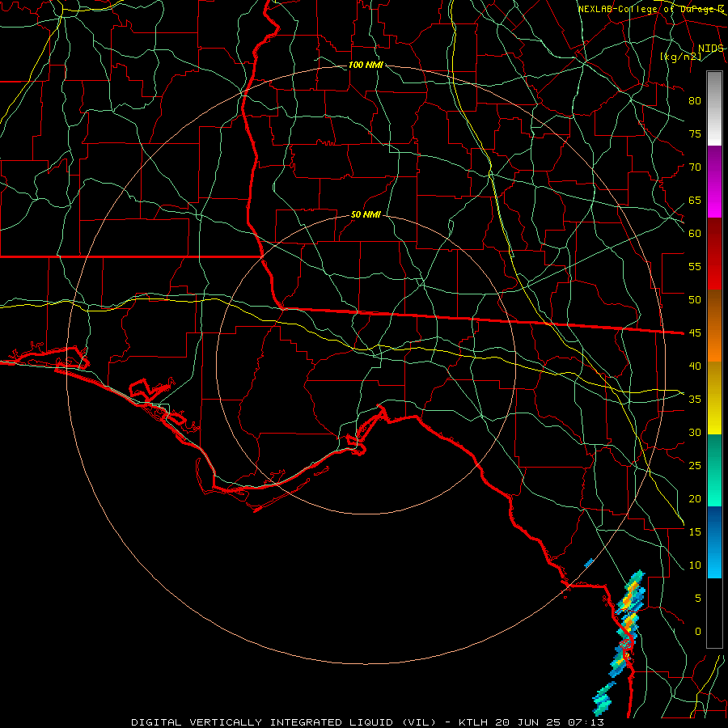This screenshot has width=728, height=728.
Task: Select the 75 value on the color scale
Action: click(x=695, y=133)
